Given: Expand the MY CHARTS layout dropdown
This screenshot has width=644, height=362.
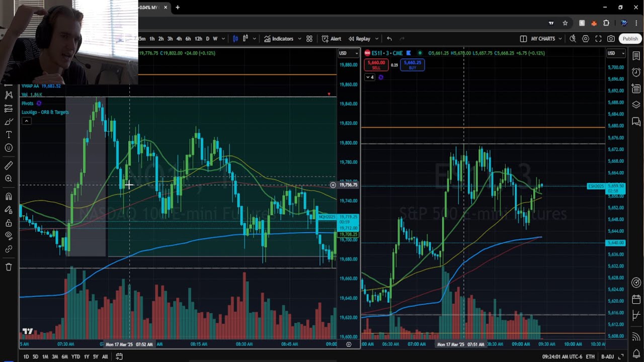Looking at the screenshot, I should [559, 39].
